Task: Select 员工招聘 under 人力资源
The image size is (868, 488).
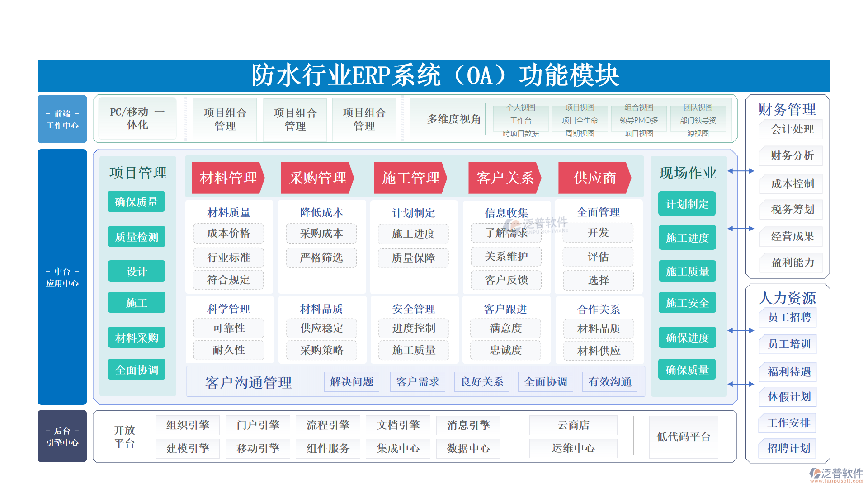Action: coord(789,318)
